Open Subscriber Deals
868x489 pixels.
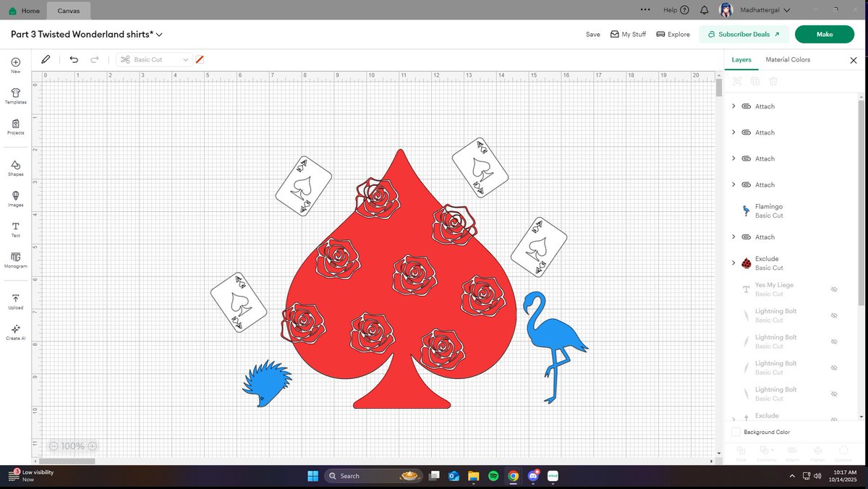coord(744,34)
